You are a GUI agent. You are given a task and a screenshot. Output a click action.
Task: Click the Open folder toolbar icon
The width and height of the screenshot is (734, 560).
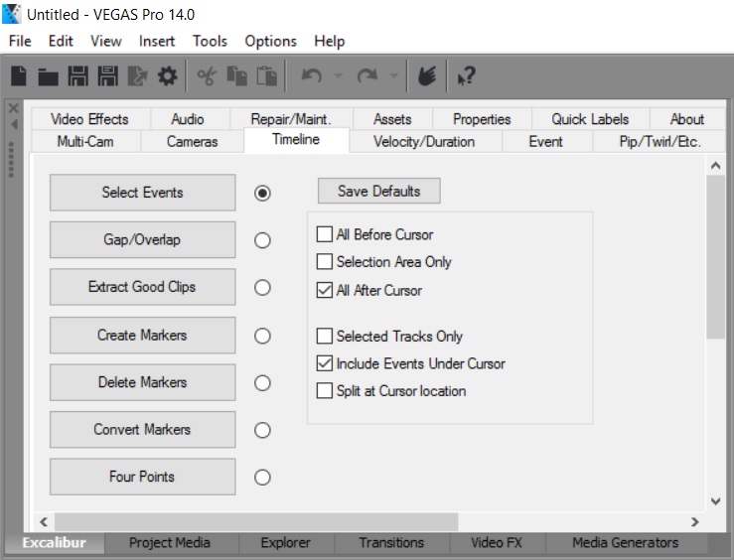click(x=48, y=76)
